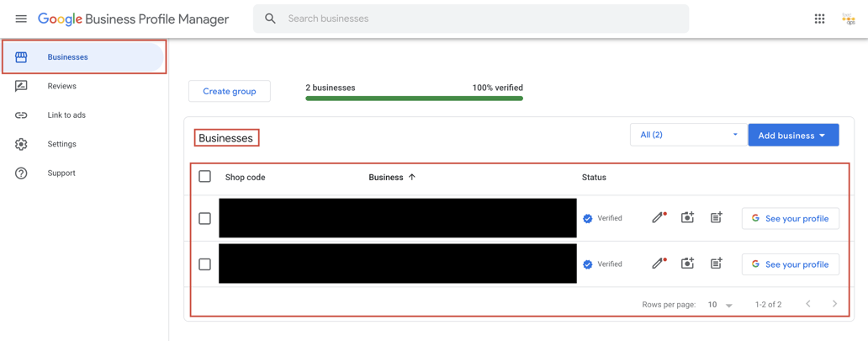Viewport: 868px width, 341px height.
Task: Open the account avatar menu
Action: point(848,19)
